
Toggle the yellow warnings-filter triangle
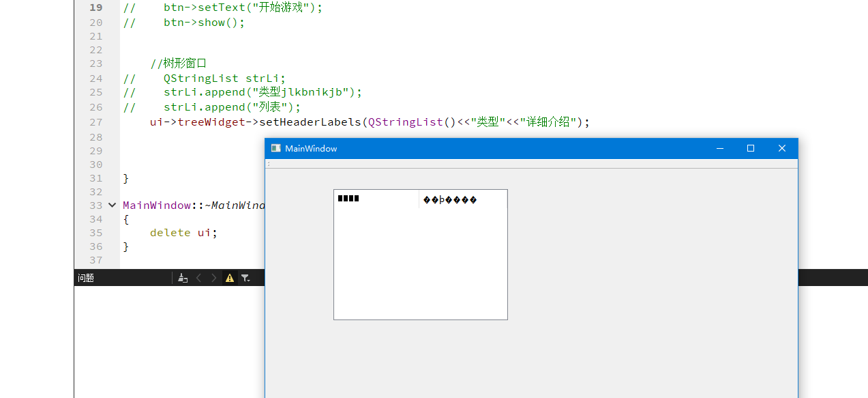point(229,278)
